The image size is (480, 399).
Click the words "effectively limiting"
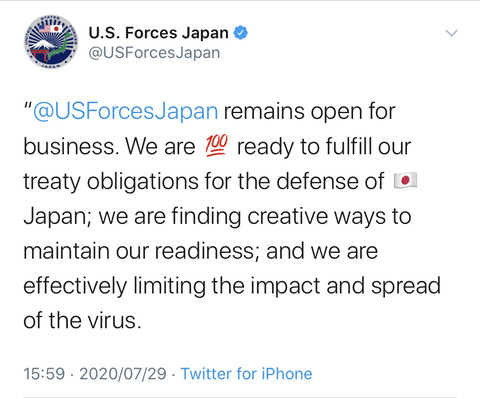tap(114, 286)
